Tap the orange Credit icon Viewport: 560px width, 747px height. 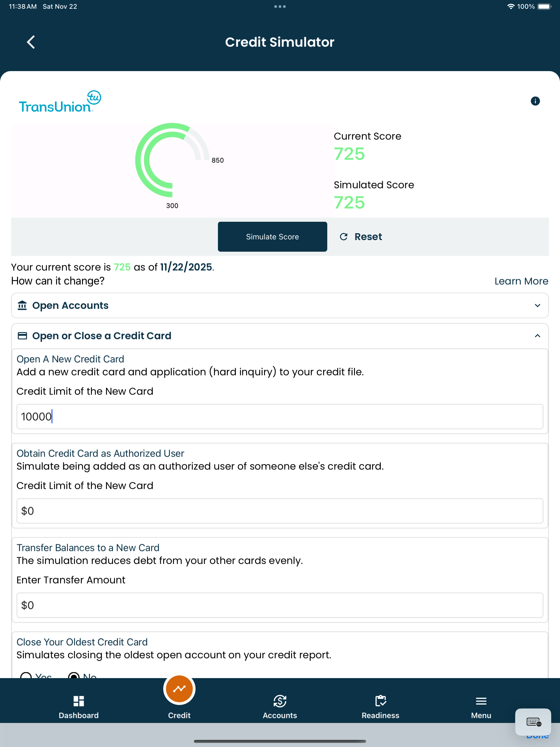click(179, 689)
